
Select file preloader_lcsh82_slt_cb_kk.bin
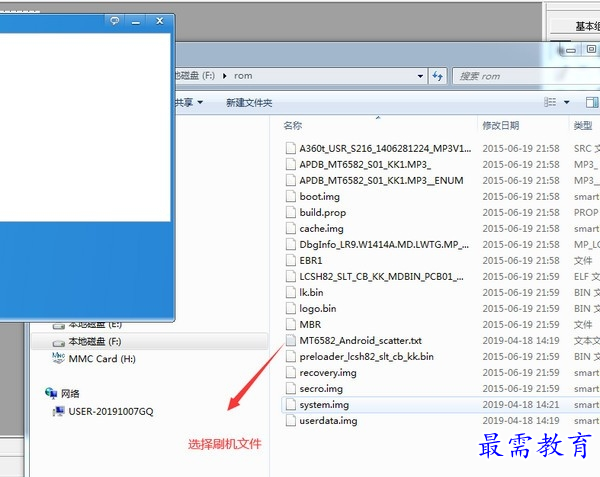pyautogui.click(x=367, y=357)
